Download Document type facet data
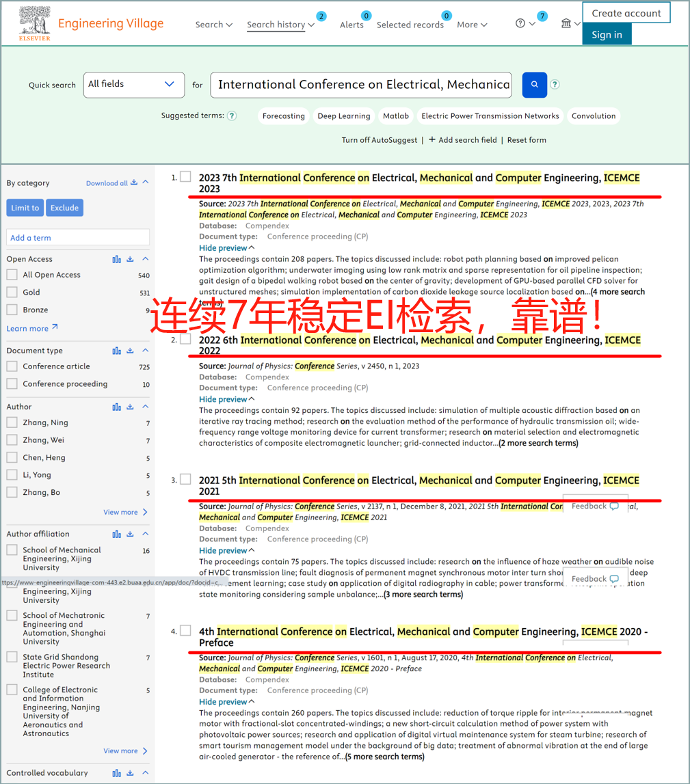This screenshot has width=690, height=784. click(x=130, y=351)
